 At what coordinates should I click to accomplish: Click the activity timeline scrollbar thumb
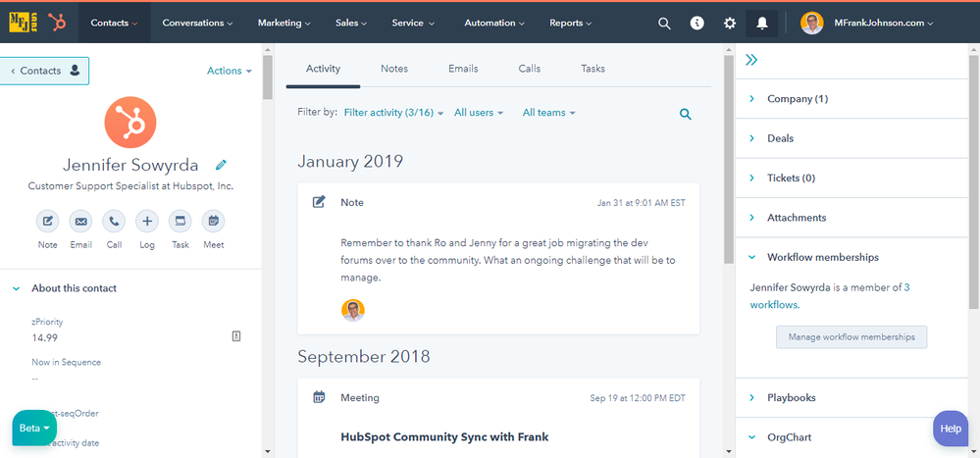pyautogui.click(x=729, y=159)
